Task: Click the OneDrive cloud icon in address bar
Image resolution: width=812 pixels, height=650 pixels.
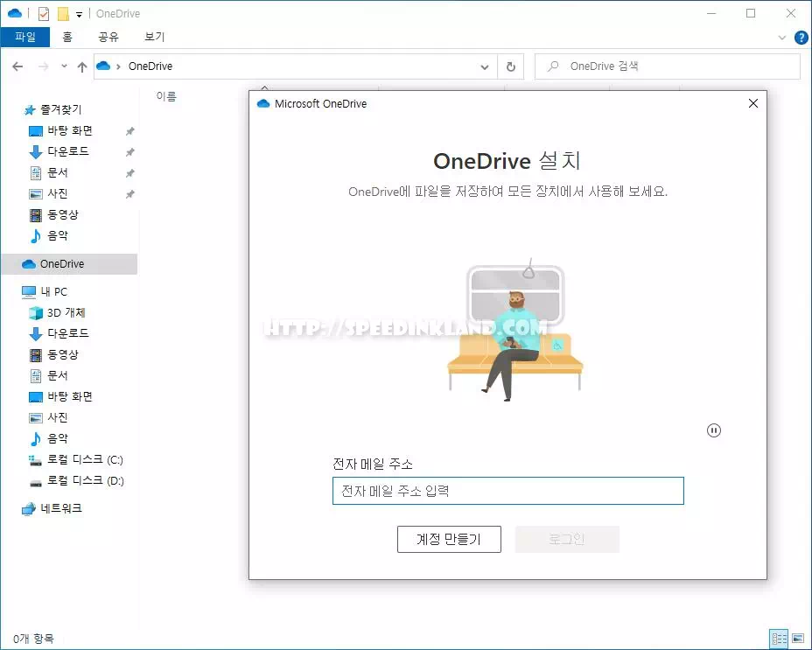Action: (103, 66)
